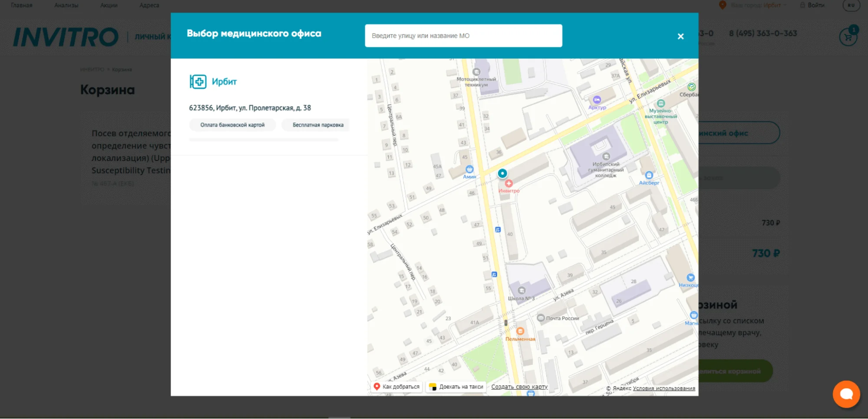868x419 pixels.
Task: Click the Музейно-выставочный центр map icon
Action: pyautogui.click(x=660, y=103)
